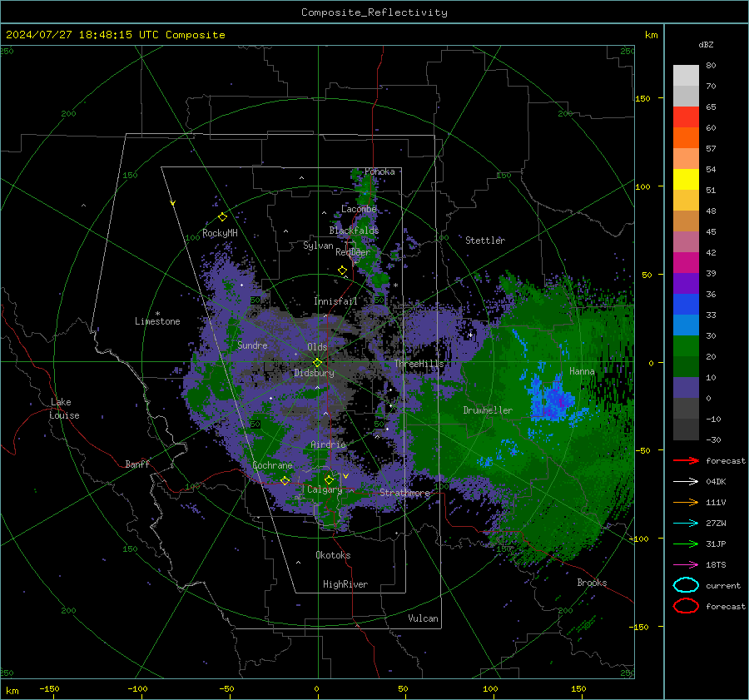The width and height of the screenshot is (749, 700).
Task: Click the Airdrie label
Action: click(328, 444)
